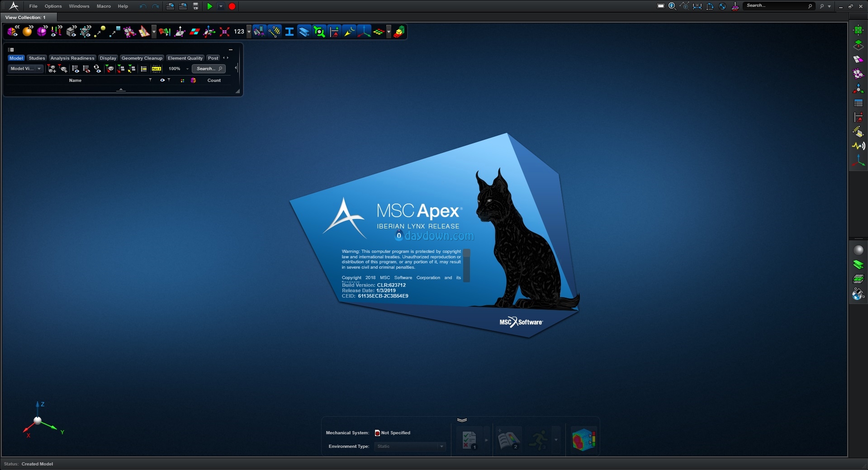Minimize the model browser panel

231,49
